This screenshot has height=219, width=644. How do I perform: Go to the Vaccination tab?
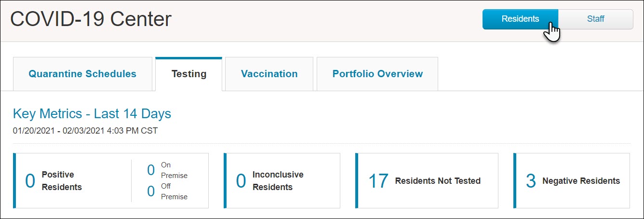click(x=269, y=74)
